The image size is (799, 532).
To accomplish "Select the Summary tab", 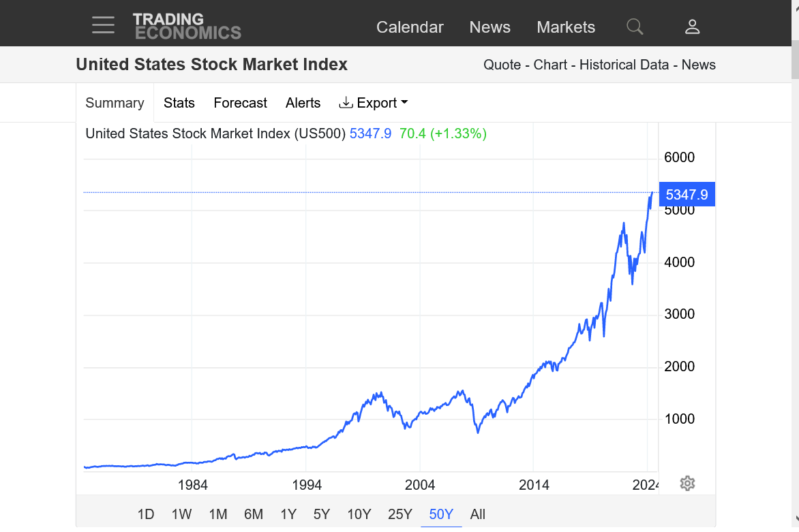I will coord(115,103).
